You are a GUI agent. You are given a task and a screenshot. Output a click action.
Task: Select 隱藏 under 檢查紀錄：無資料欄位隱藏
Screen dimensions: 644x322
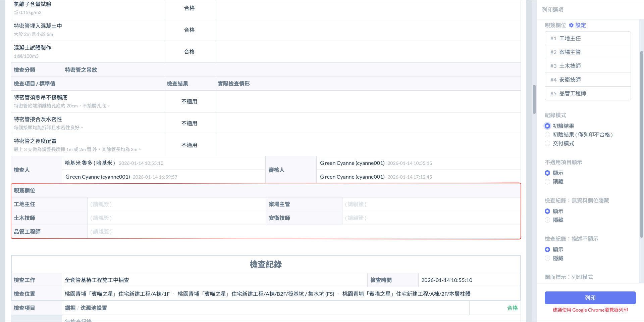point(547,220)
